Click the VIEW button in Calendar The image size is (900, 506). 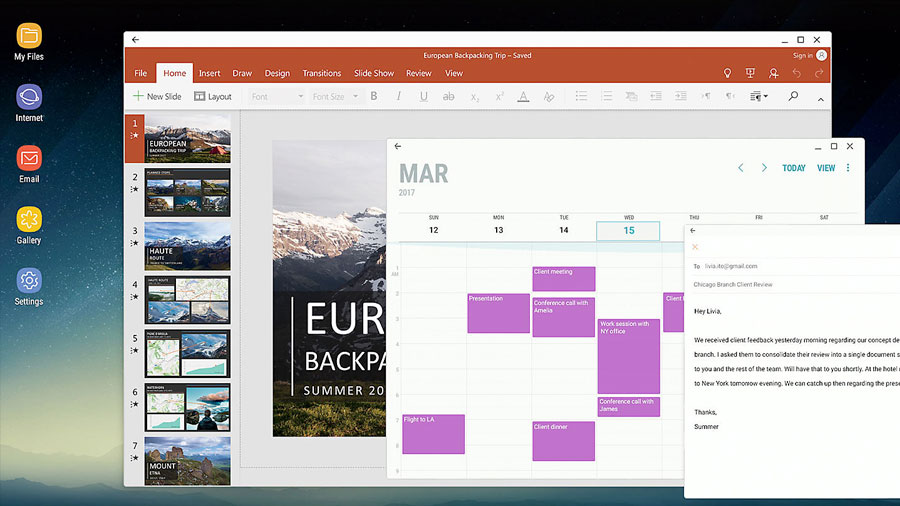coord(826,168)
